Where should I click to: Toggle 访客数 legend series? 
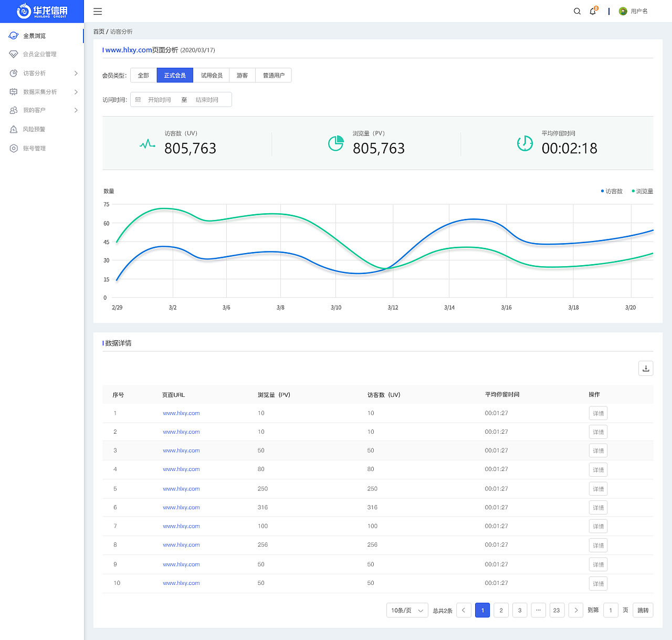tap(612, 191)
